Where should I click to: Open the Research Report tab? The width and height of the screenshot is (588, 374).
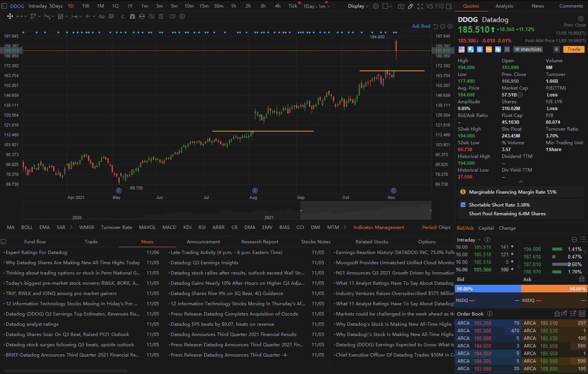click(x=260, y=242)
